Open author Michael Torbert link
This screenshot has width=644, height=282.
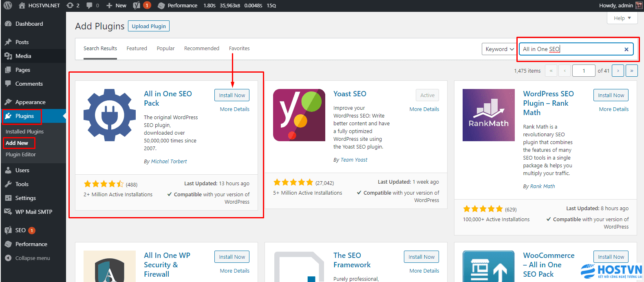[x=169, y=161]
